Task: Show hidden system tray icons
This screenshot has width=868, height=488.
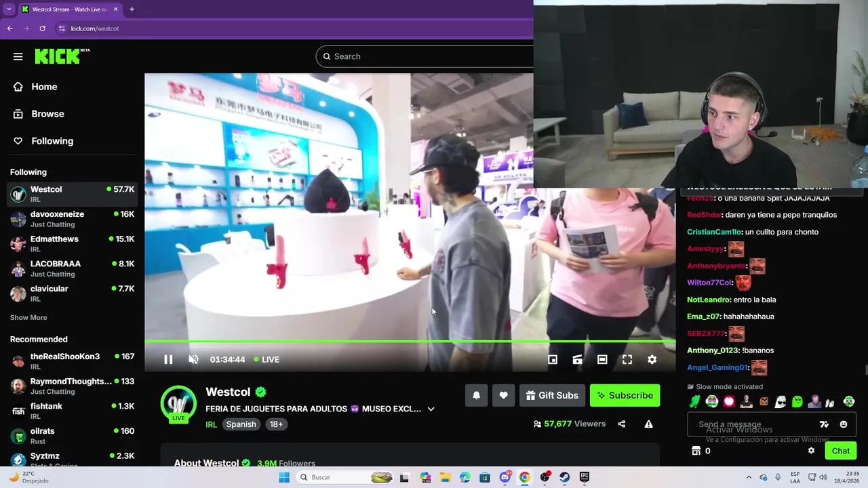Action: click(x=749, y=477)
